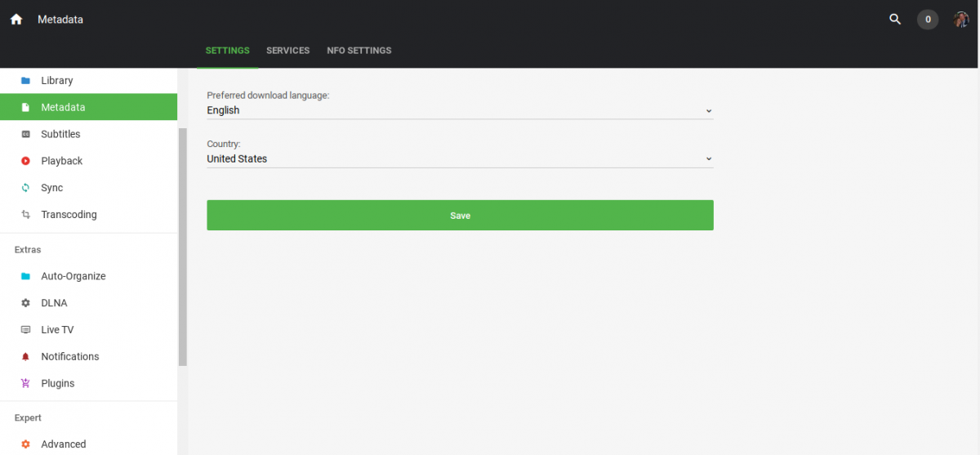Viewport: 980px width, 455px height.
Task: Open Auto-Organize settings page
Action: coord(73,276)
